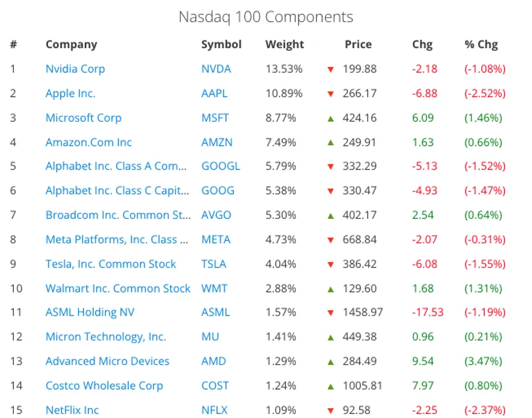
Task: Open the Apple Inc. company page
Action: click(70, 93)
